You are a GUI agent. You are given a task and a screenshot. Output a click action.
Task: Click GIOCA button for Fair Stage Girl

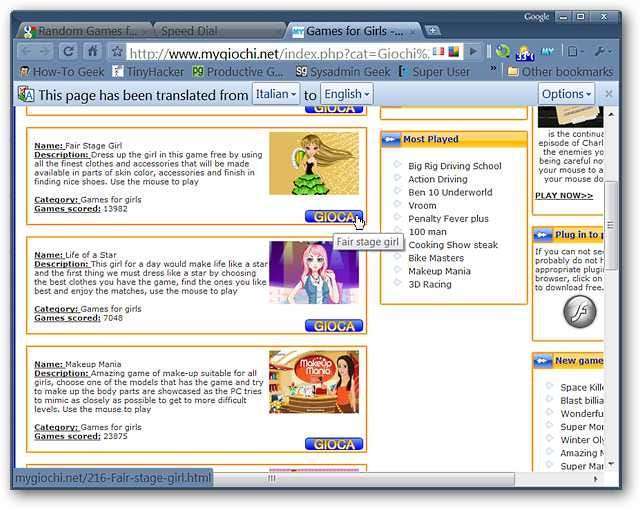pos(334,217)
